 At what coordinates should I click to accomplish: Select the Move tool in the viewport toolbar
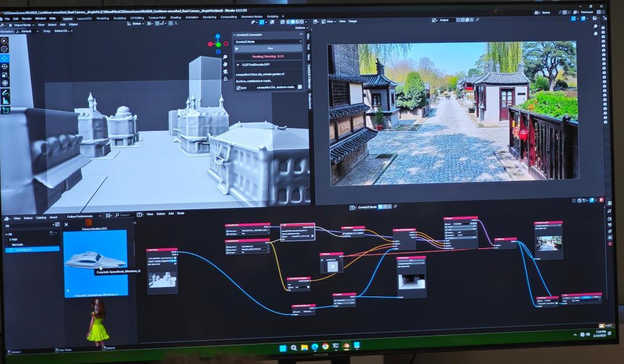[x=5, y=59]
